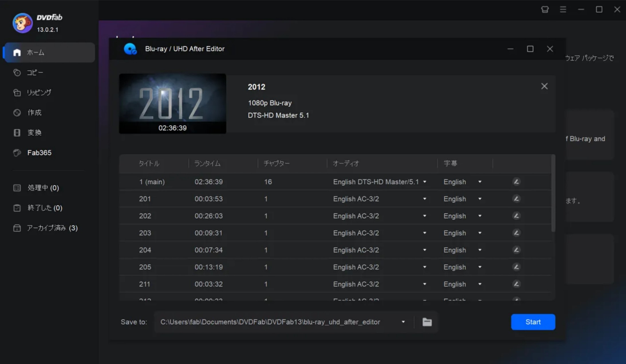Edit title 211 with pencil icon

pos(516,284)
